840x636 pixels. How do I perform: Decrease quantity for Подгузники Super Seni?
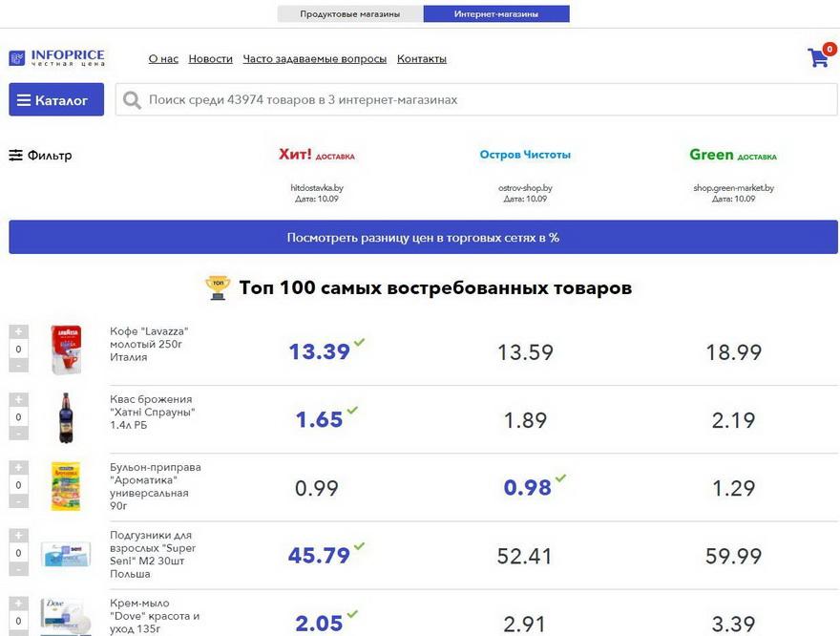click(18, 569)
